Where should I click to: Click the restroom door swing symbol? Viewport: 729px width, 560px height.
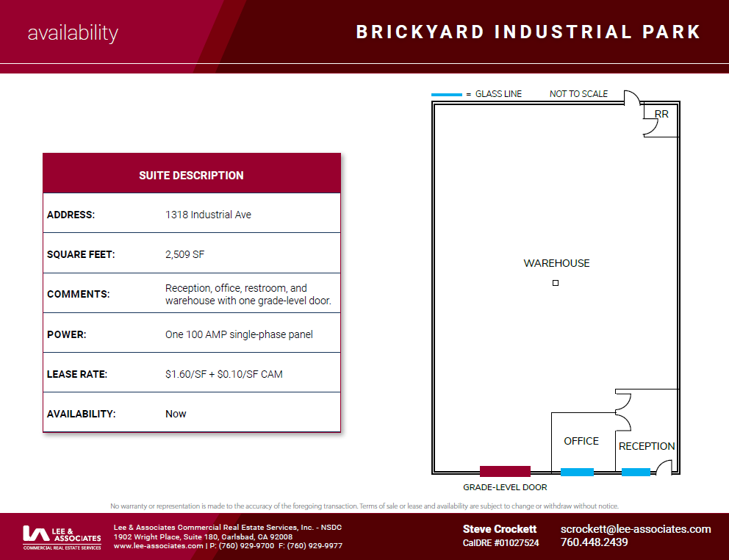tap(649, 128)
